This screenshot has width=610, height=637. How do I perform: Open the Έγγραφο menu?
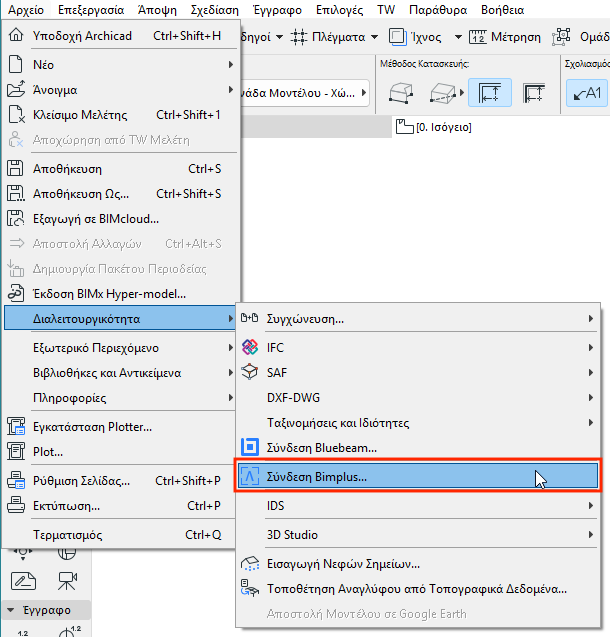278,10
